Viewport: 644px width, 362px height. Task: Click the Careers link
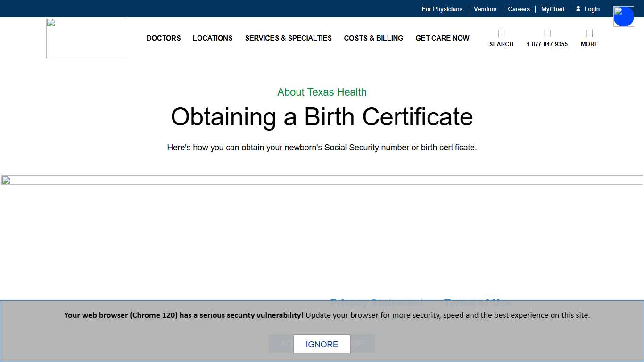point(519,9)
